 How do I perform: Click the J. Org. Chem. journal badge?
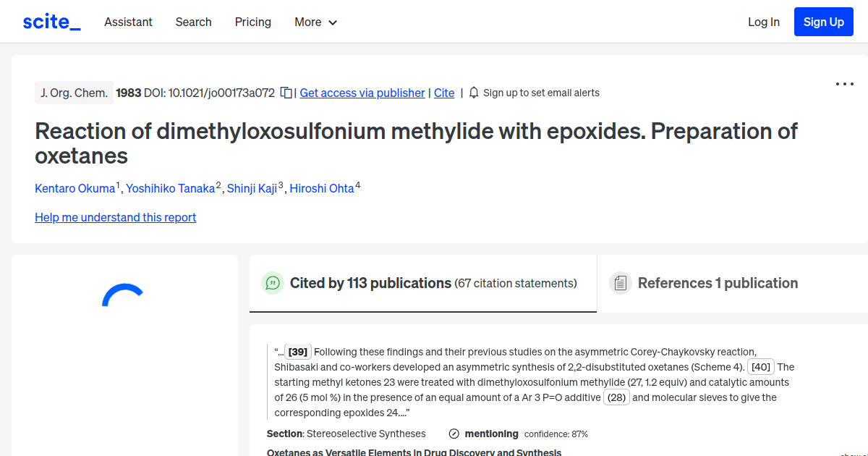74,93
